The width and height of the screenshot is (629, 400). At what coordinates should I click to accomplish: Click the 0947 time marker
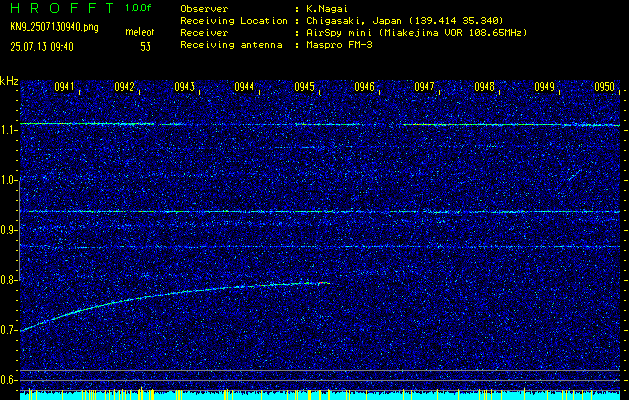pos(424,87)
